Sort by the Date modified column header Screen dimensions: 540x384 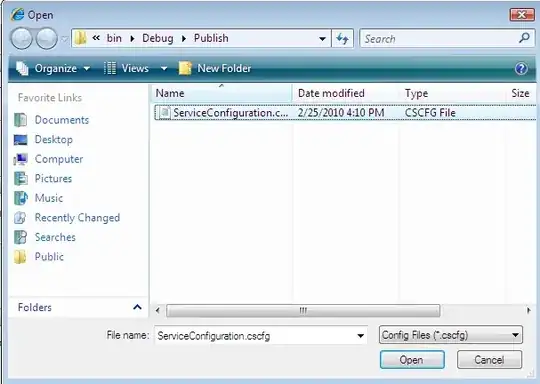[346, 93]
